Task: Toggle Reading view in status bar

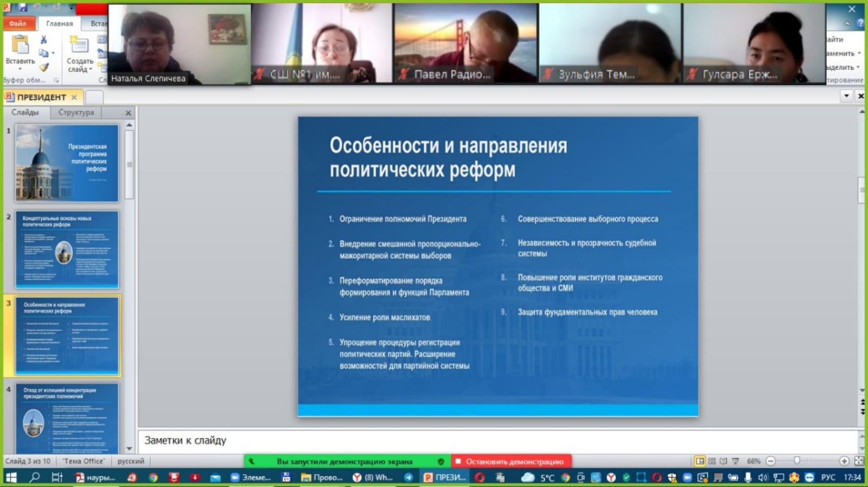Action: point(724,461)
